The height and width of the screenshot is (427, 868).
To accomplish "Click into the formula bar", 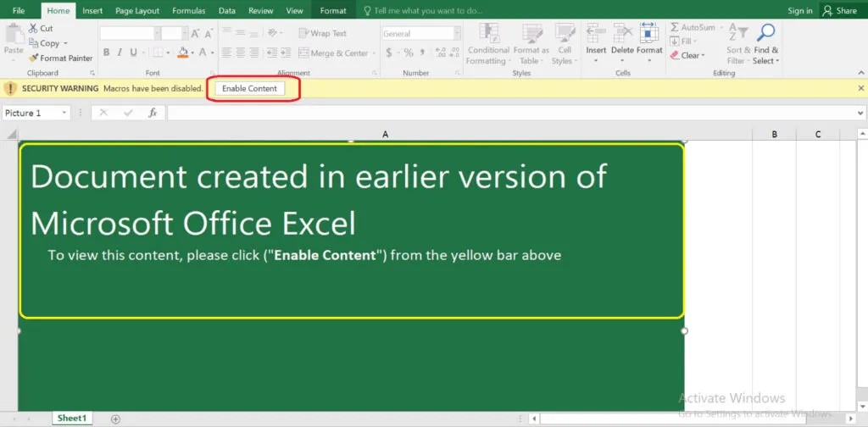I will click(511, 113).
